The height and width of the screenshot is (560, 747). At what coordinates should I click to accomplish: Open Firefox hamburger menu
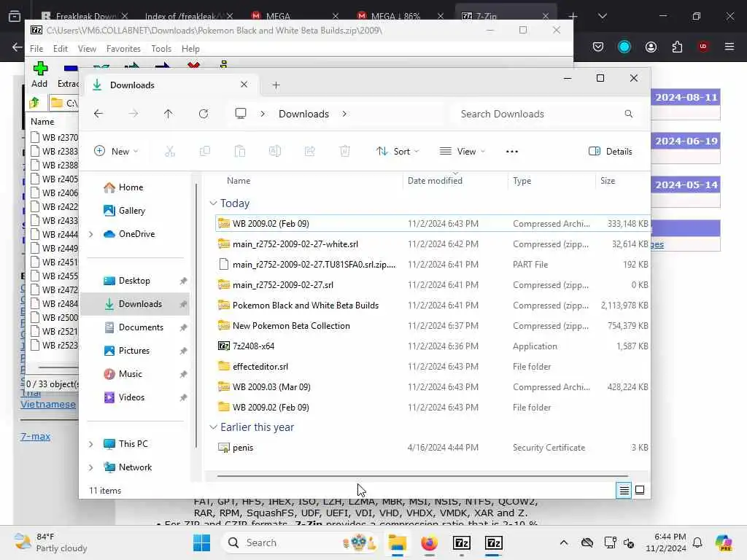[729, 47]
